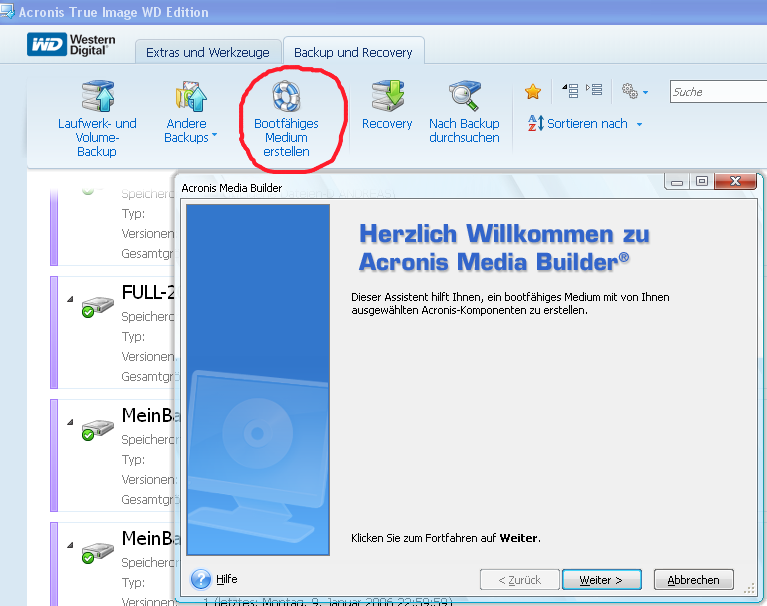Screen dimensions: 767x606
Task: Switch to Backup und Recovery tab
Action: pos(353,52)
